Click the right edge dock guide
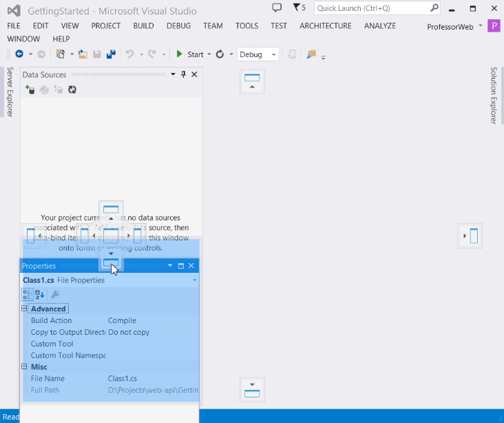Image resolution: width=504 pixels, height=423 pixels. tap(470, 236)
